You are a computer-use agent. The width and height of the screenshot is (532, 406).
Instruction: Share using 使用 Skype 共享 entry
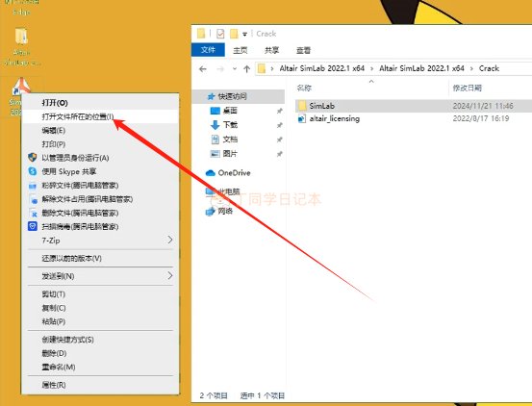point(100,171)
